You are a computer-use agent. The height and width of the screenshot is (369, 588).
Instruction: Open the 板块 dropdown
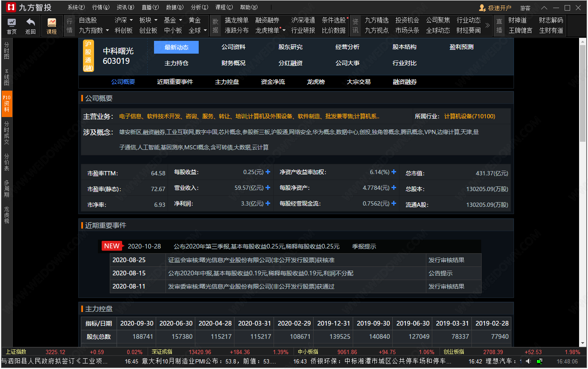pos(148,20)
